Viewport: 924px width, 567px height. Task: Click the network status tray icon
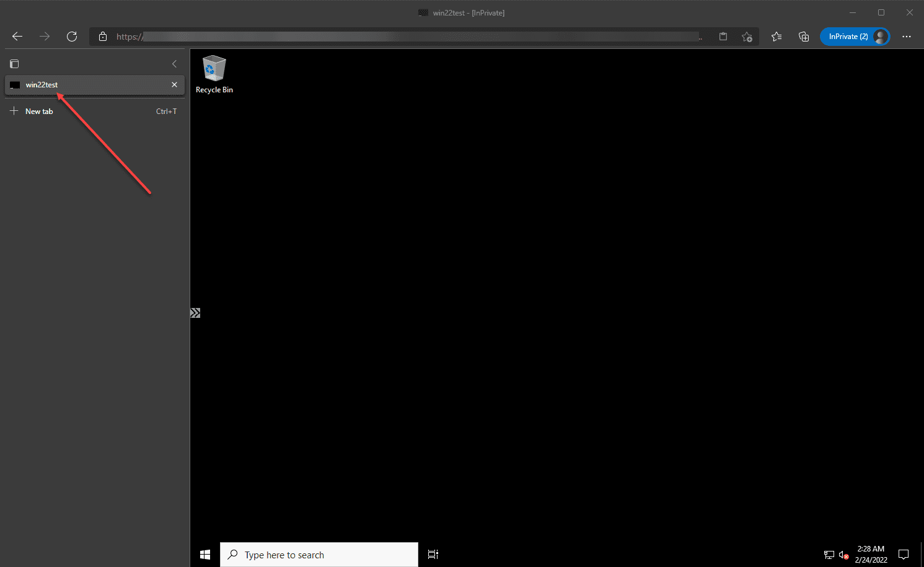829,555
